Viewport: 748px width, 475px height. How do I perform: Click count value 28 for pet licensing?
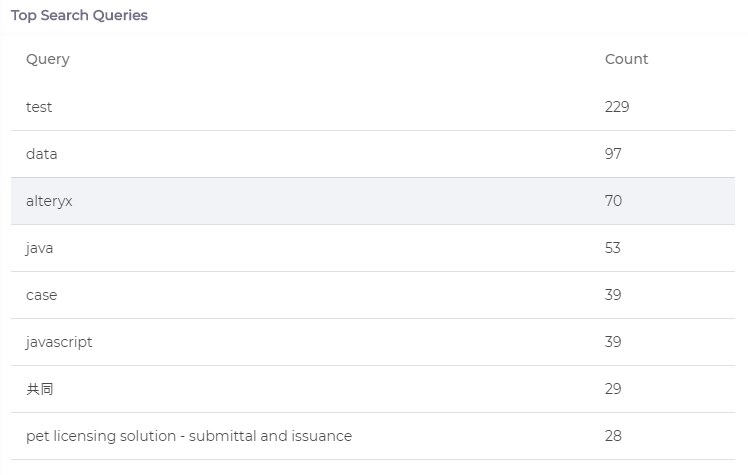613,436
